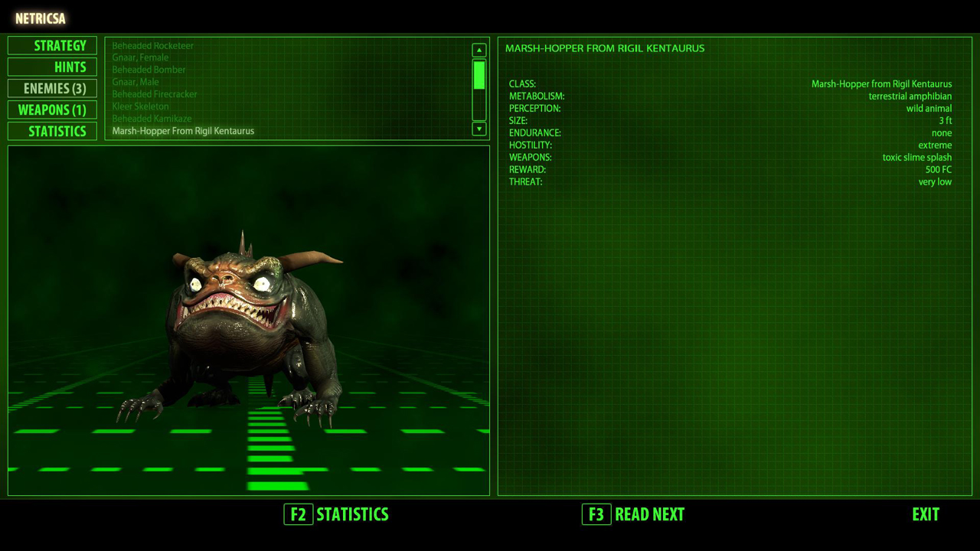Viewport: 980px width, 551px height.
Task: Click the enemy list scrollbar thumb
Action: [x=479, y=76]
